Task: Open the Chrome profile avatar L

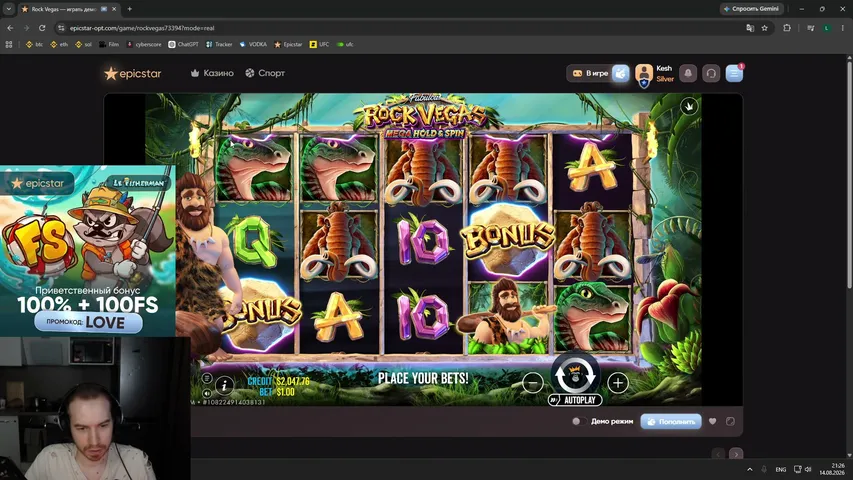Action: (x=827, y=28)
